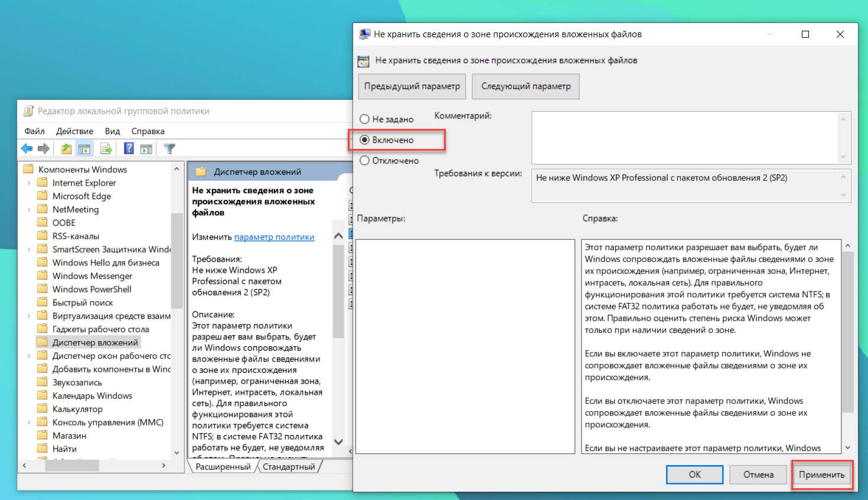The image size is (868, 500).
Task: Click the folder icon beside Windows Messenger
Action: point(42,275)
